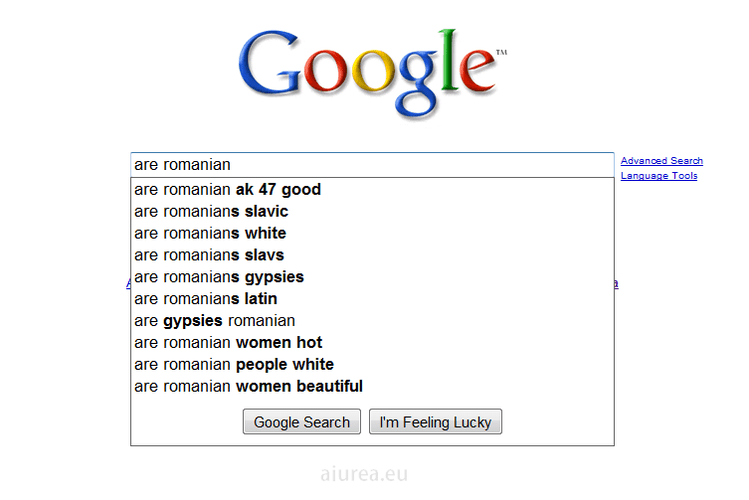This screenshot has height=500, width=749.
Task: Click the search field containing 'are romanian'
Action: [372, 165]
